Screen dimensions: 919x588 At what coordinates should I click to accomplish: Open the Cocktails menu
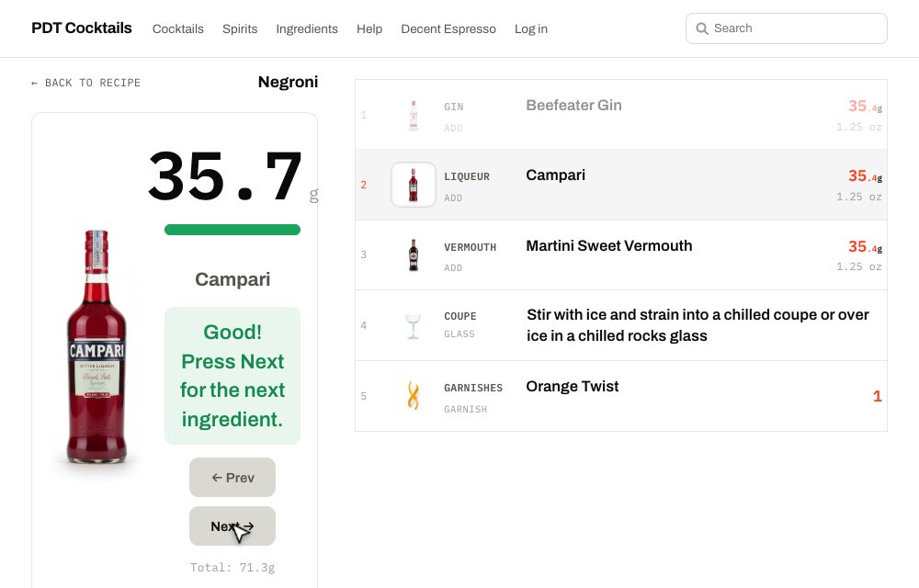click(178, 28)
